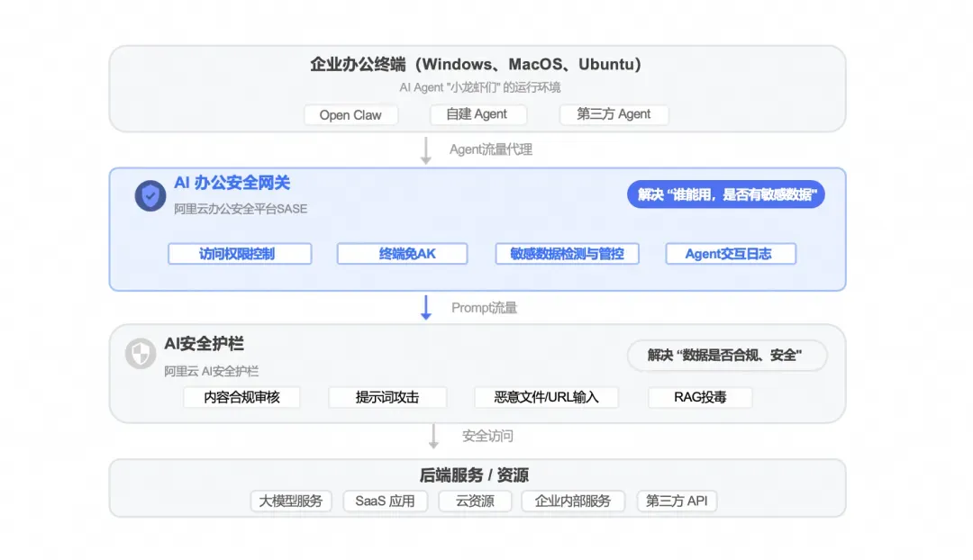Click the Agent流量代理 label
973x560 pixels.
491,149
